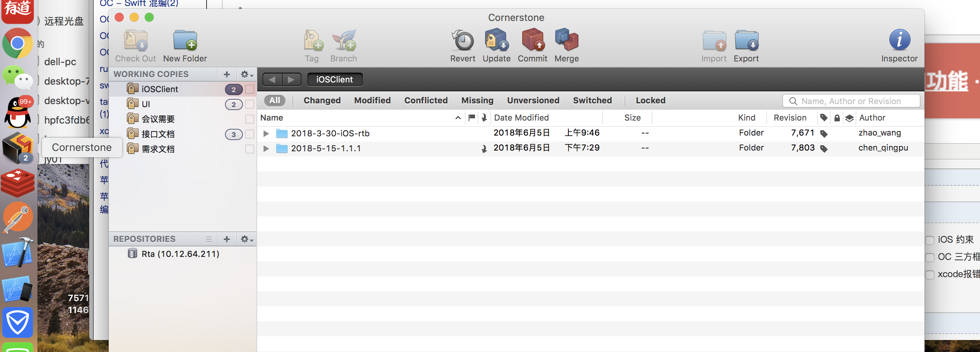Add a repository with plus button
980x352 pixels.
click(227, 239)
